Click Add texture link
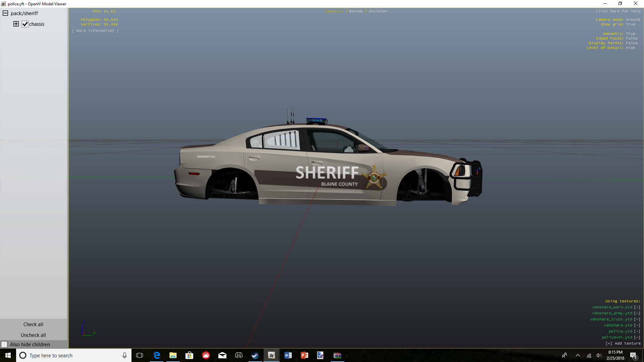Screen dimensions: 644x362 coord(623,343)
